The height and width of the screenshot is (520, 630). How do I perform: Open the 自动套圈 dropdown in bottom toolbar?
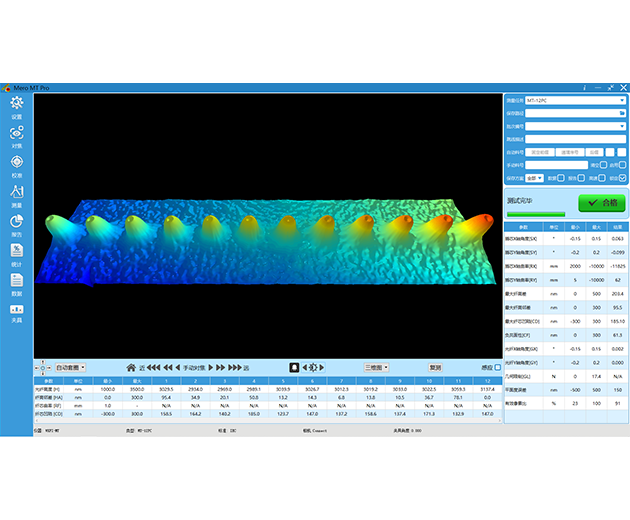pos(70,368)
